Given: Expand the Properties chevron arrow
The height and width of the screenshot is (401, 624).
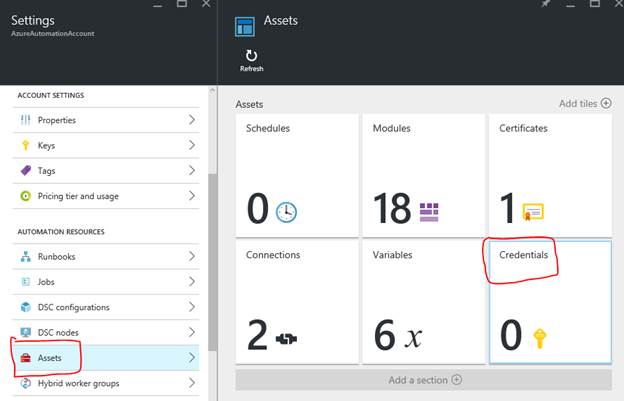Looking at the screenshot, I should tap(191, 120).
